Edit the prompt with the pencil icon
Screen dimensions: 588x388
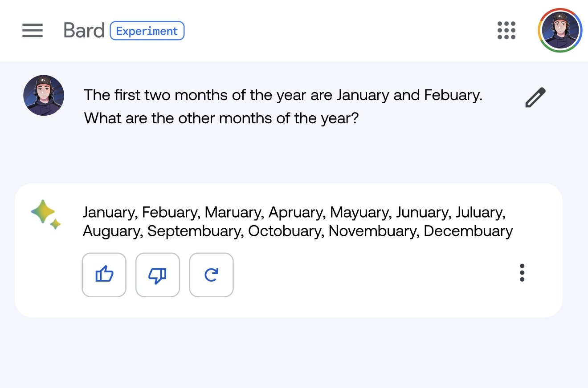coord(535,98)
